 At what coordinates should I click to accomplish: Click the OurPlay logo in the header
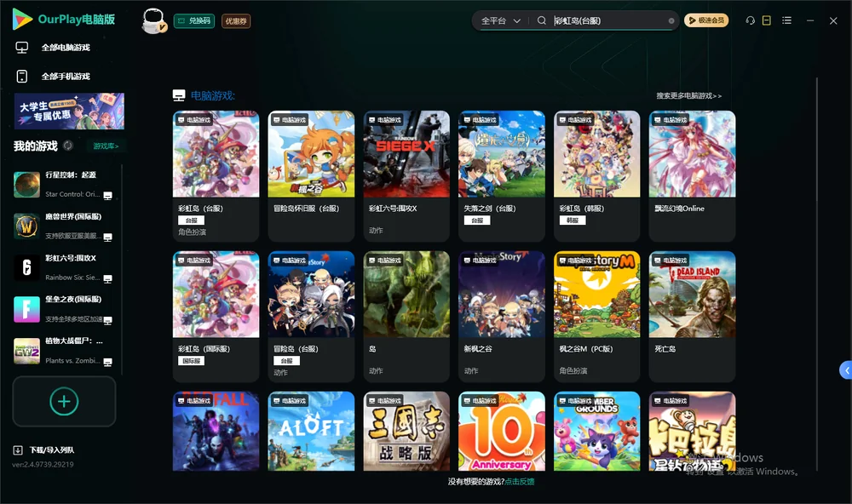[x=64, y=20]
